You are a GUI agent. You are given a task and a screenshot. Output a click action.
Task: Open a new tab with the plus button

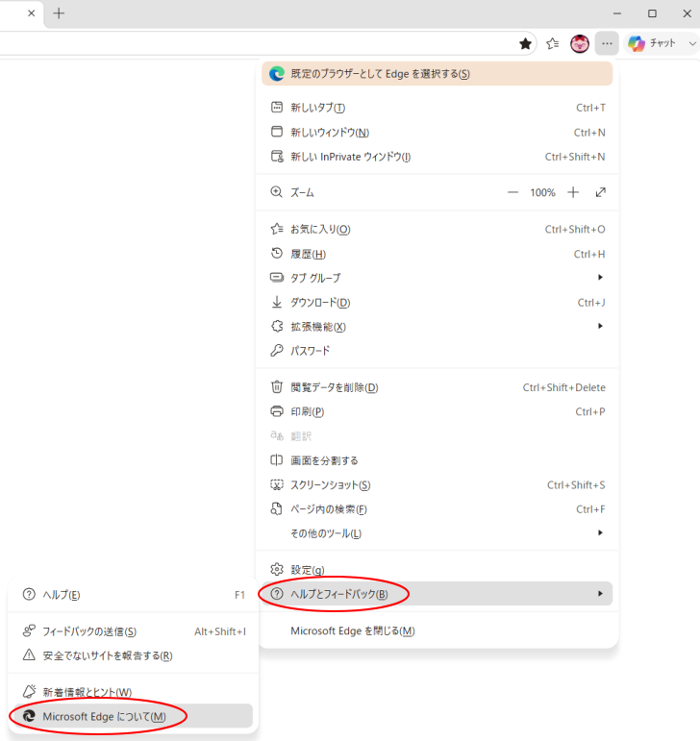pos(59,13)
